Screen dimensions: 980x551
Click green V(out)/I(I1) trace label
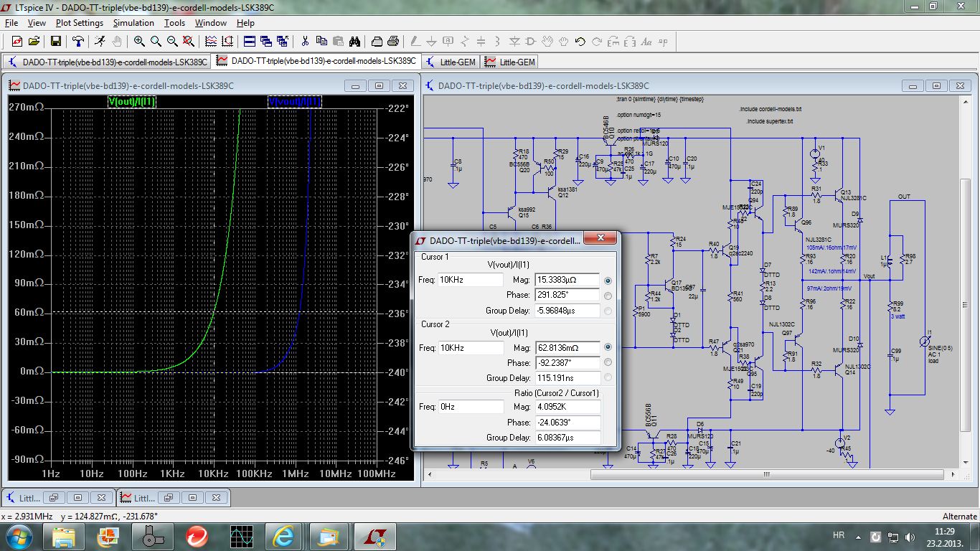(x=131, y=102)
